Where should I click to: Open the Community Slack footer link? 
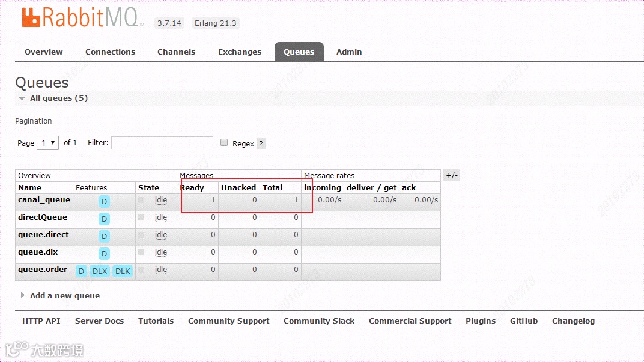point(319,321)
